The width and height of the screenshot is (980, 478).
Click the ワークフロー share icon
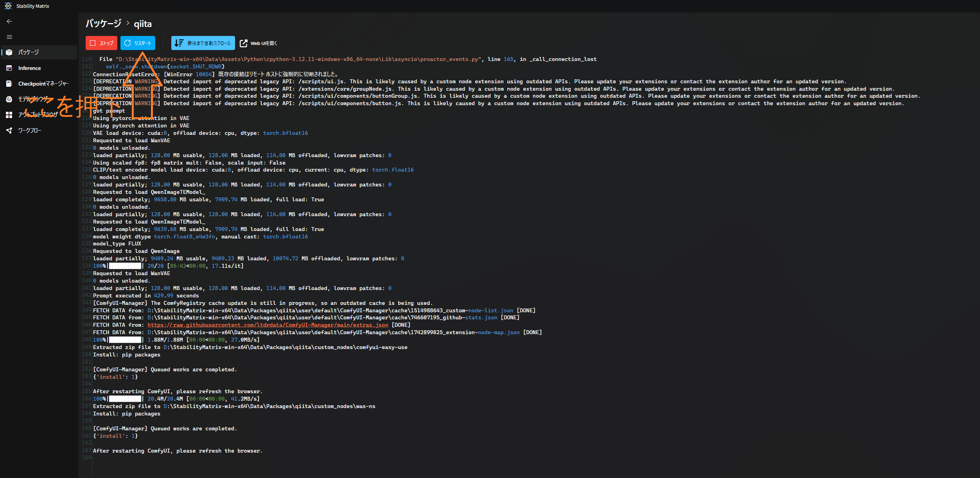9,131
